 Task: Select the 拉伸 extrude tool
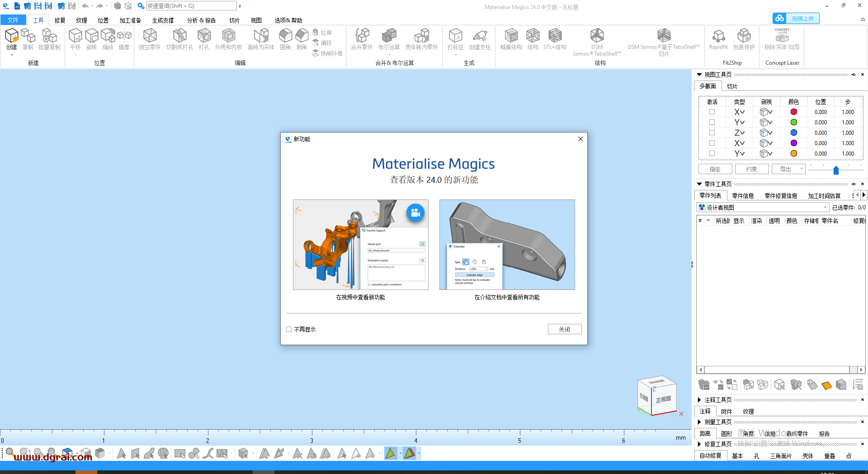322,33
